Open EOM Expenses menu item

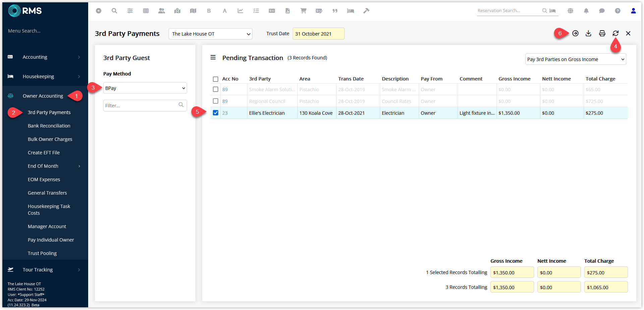point(44,179)
